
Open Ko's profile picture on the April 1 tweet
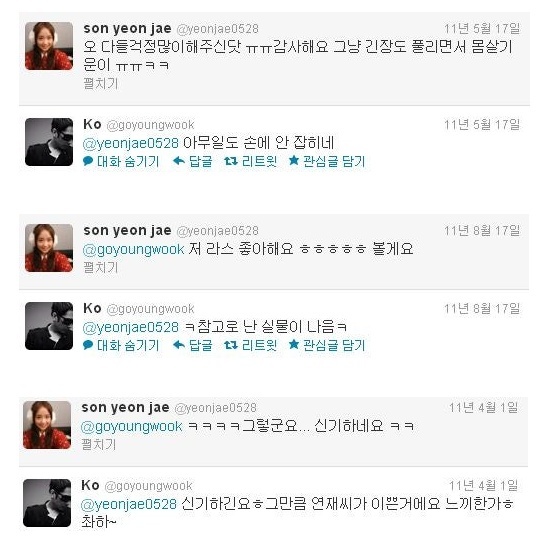click(47, 503)
